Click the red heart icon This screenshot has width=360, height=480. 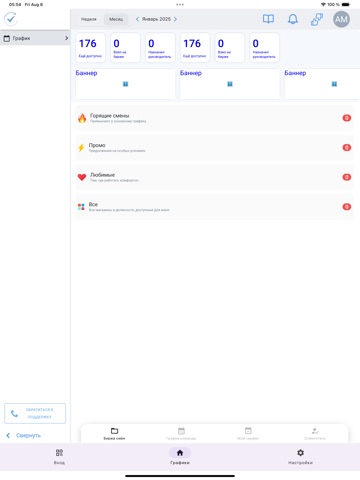pyautogui.click(x=82, y=177)
